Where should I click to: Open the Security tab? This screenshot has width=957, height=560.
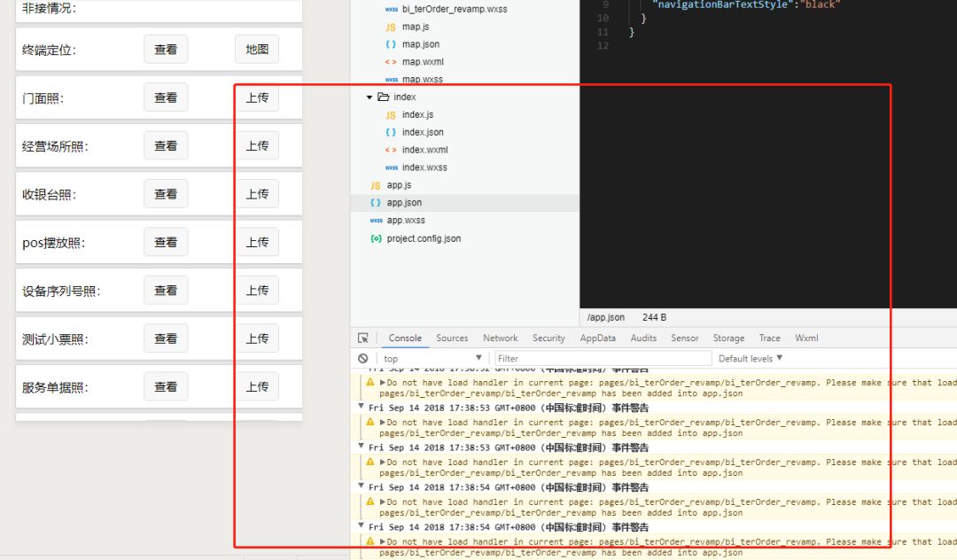tap(549, 338)
